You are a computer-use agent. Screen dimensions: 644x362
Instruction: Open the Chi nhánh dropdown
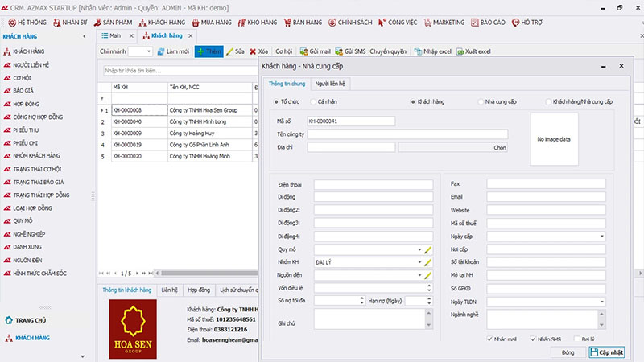[x=148, y=51]
